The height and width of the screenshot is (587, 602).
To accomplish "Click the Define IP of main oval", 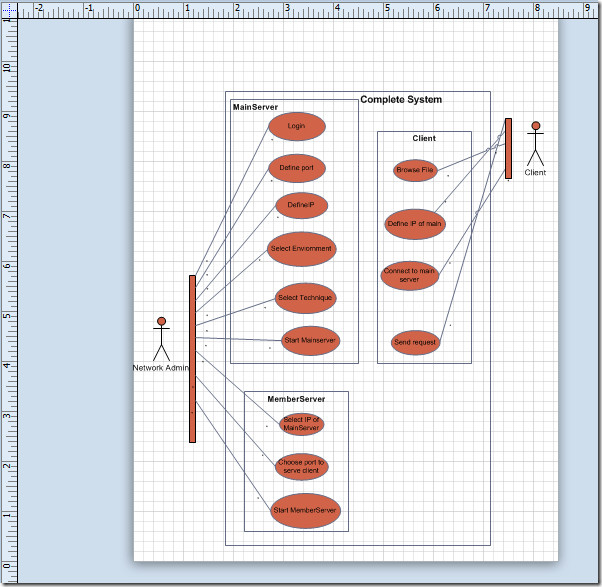I will pos(415,223).
